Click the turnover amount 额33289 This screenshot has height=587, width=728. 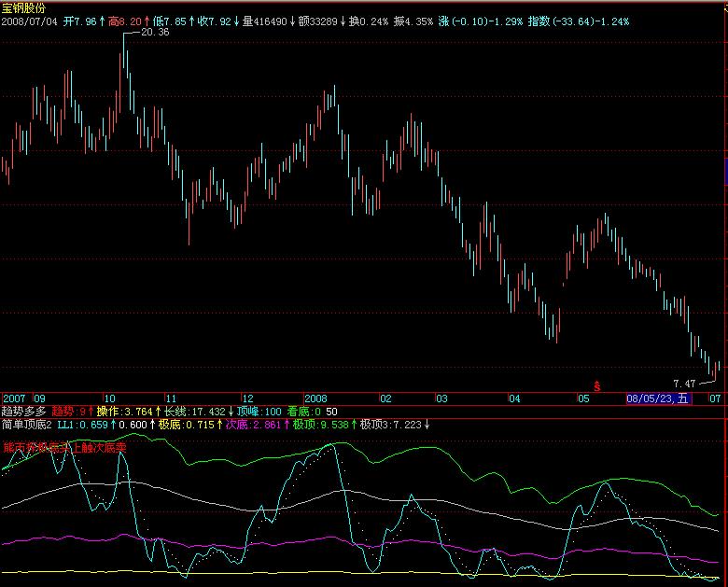(318, 21)
